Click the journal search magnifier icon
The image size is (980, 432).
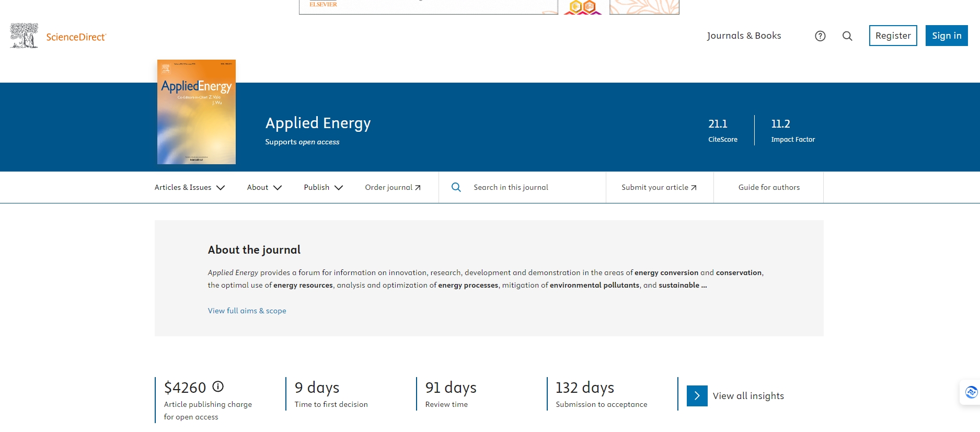point(456,187)
